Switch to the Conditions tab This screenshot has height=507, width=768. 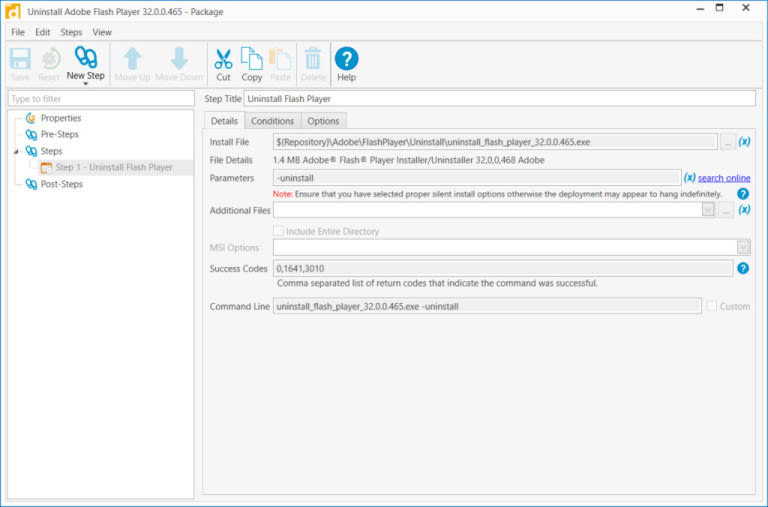point(272,121)
